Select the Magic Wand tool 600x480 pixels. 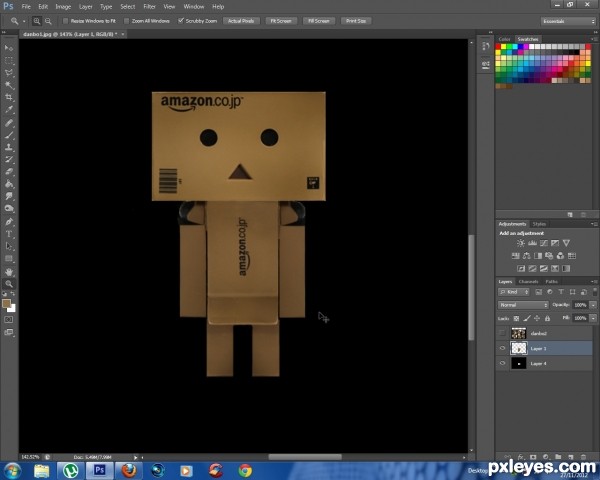[9, 85]
